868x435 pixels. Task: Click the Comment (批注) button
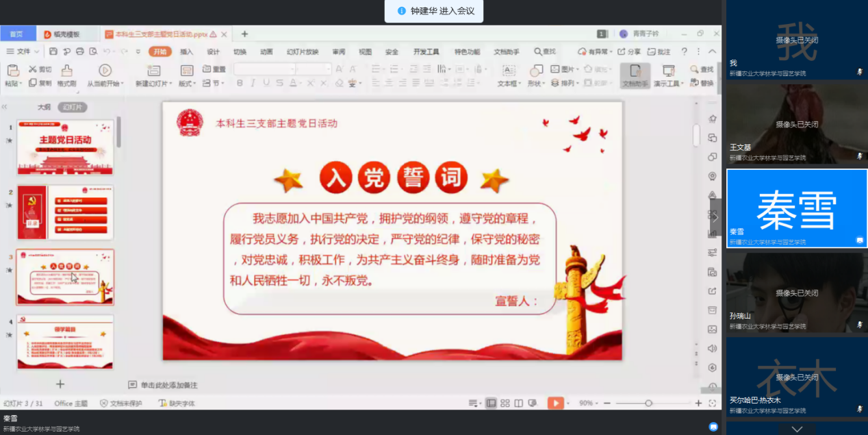pyautogui.click(x=659, y=51)
